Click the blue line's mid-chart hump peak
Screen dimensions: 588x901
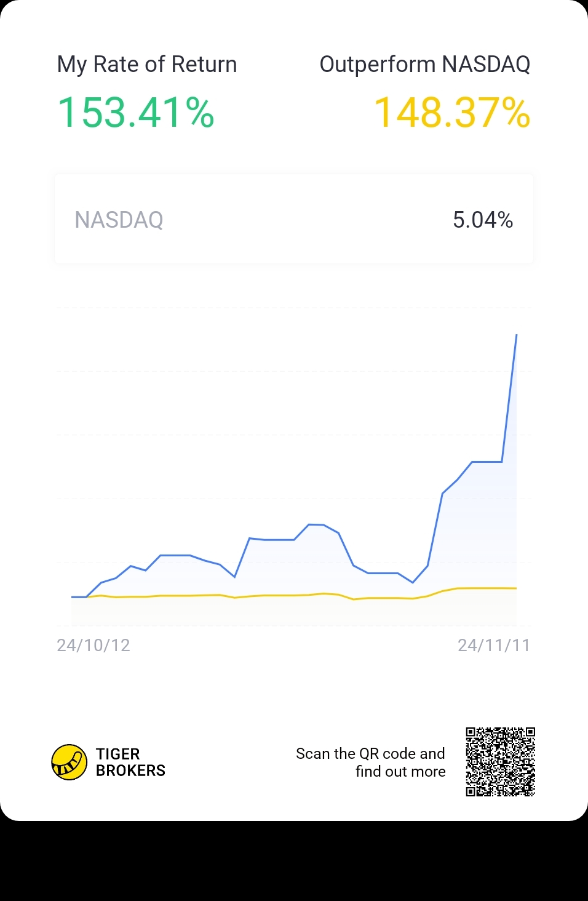(x=316, y=524)
